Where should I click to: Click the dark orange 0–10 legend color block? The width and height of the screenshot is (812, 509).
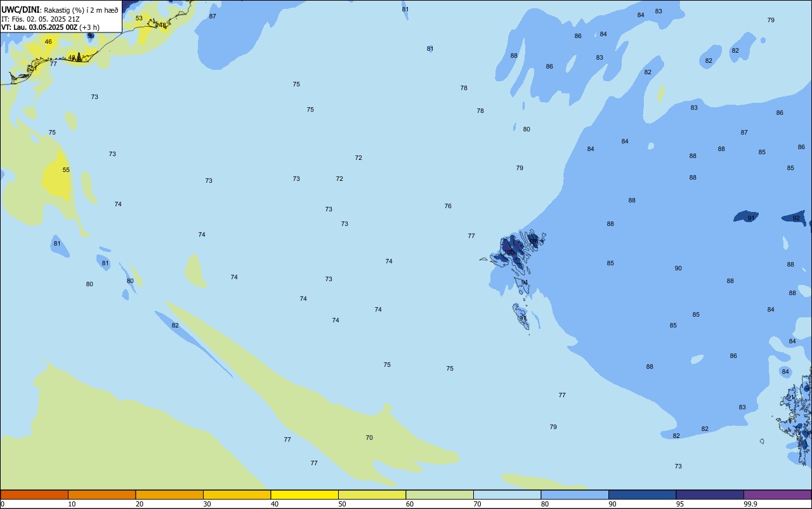click(34, 494)
